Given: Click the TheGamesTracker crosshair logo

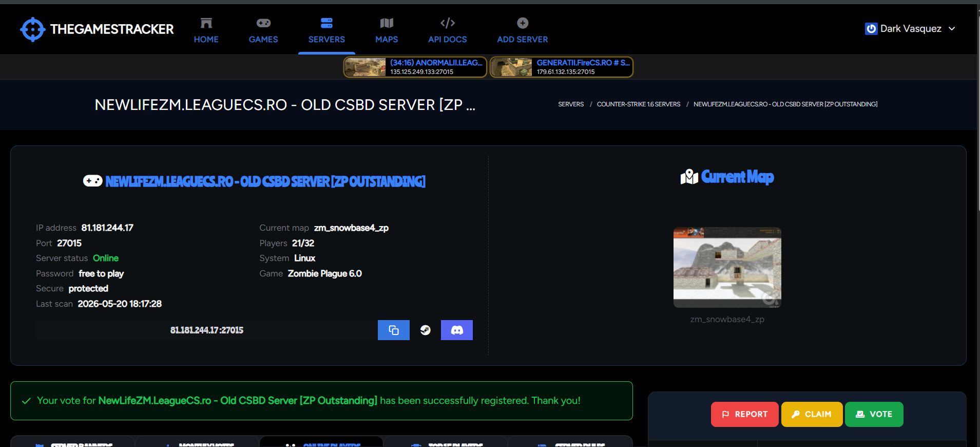Looking at the screenshot, I should [x=32, y=29].
